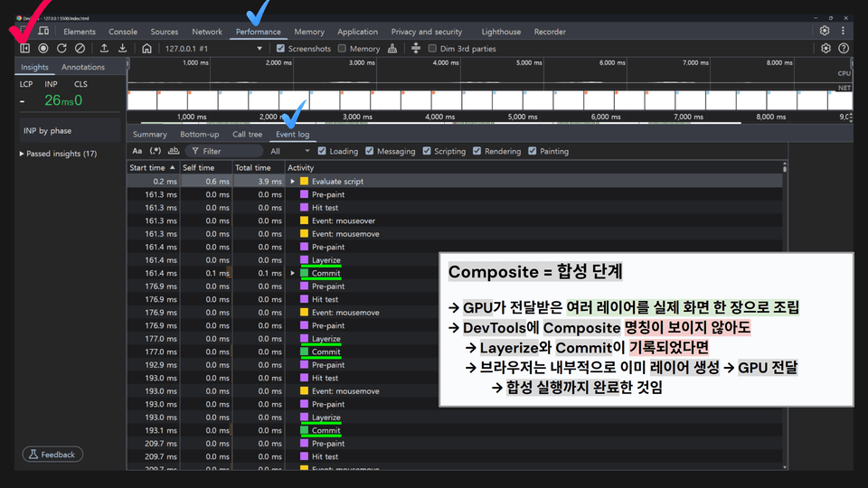
Task: Select the Performance tab
Action: click(x=258, y=32)
